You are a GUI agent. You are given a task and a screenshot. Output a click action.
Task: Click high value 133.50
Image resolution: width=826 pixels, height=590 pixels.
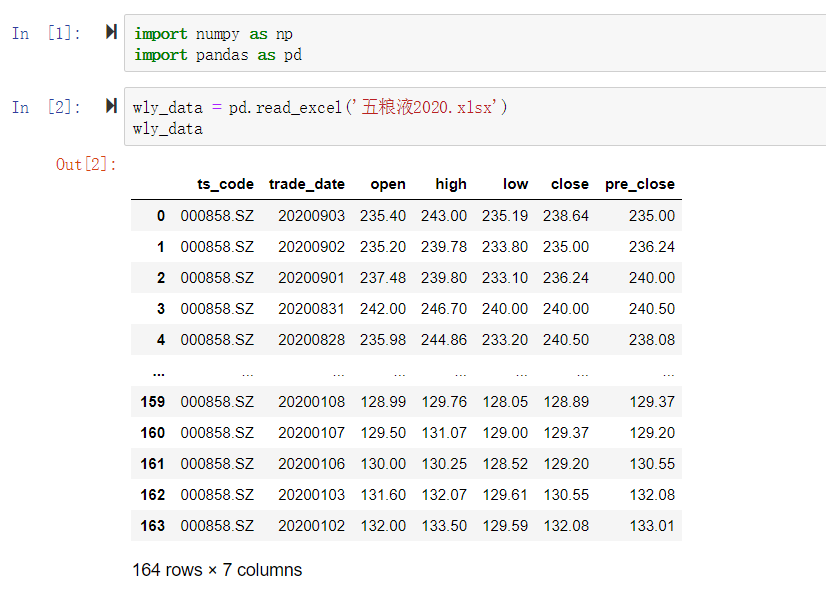[x=444, y=526]
